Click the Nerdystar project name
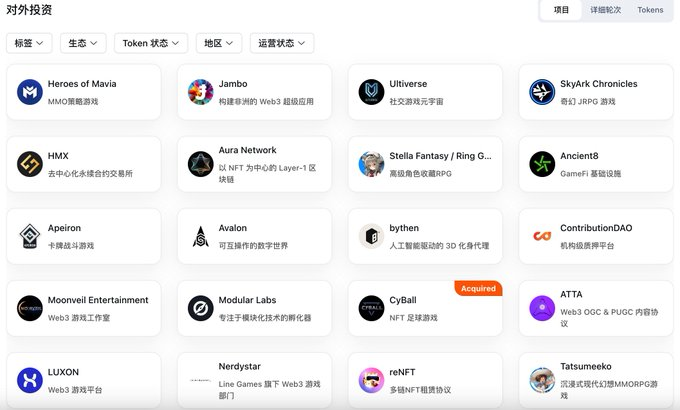 coord(239,366)
